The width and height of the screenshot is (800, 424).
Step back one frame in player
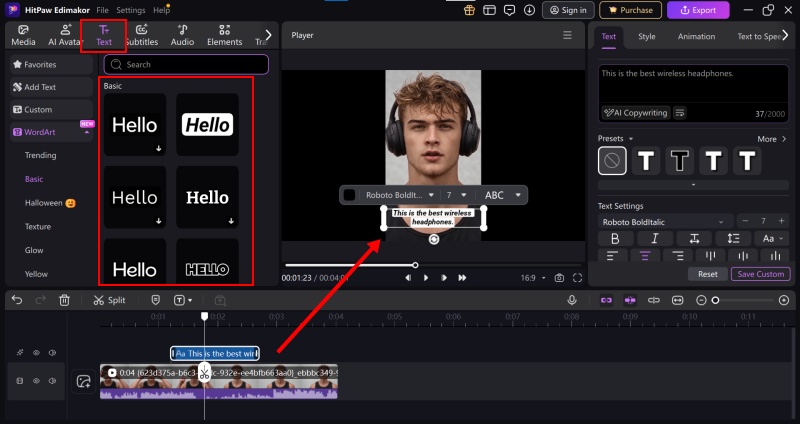click(x=408, y=278)
